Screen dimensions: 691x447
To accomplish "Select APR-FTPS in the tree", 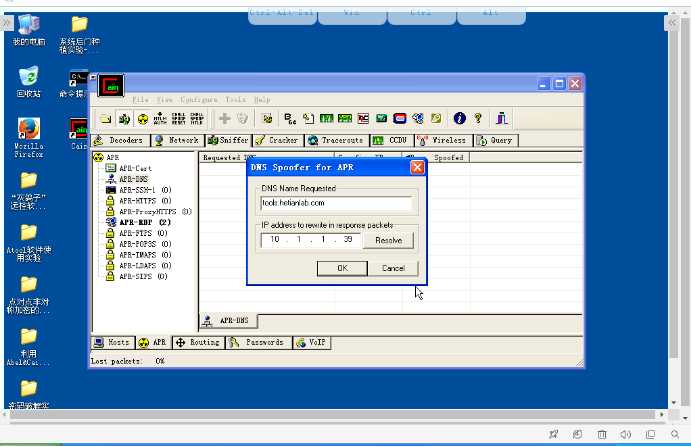I will [137, 233].
